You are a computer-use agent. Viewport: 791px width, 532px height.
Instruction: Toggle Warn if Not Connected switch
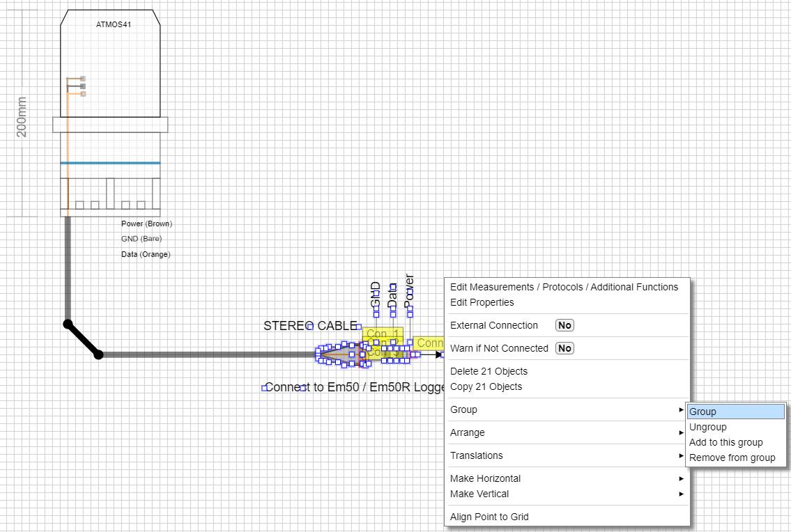pos(565,348)
